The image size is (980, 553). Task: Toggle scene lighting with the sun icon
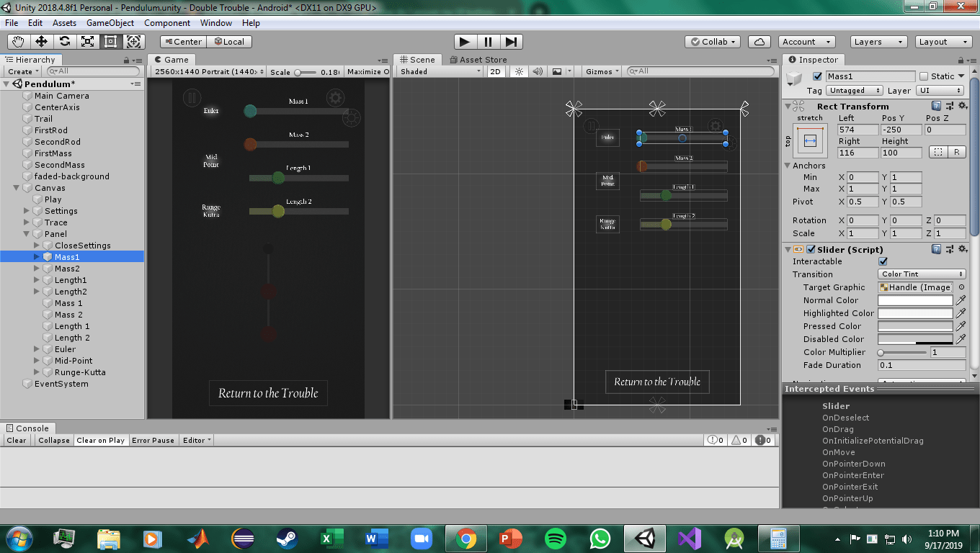click(x=519, y=71)
